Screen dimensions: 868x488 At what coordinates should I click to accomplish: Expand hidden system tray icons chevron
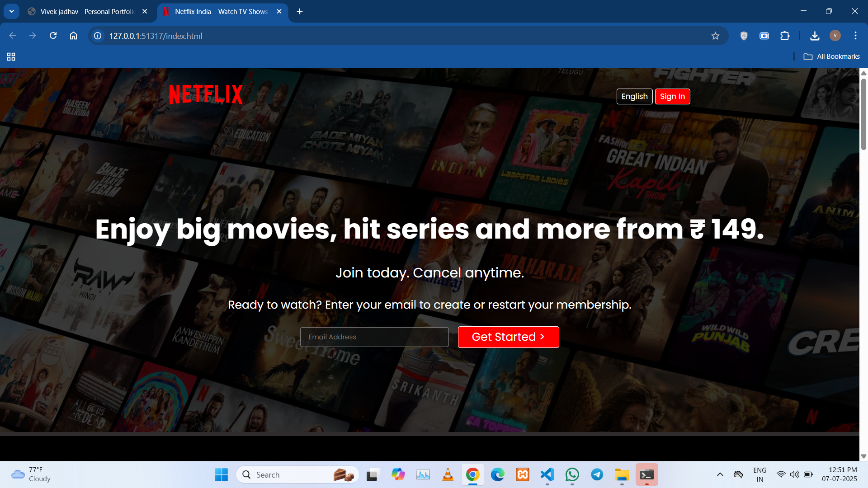[720, 474]
